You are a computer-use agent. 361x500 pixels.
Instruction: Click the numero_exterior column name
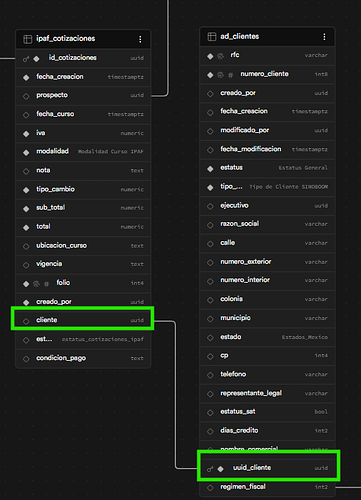pyautogui.click(x=246, y=262)
